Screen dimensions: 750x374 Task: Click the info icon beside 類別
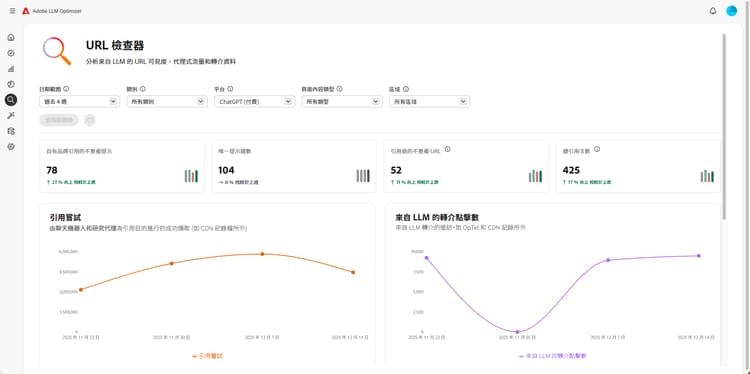(x=143, y=88)
